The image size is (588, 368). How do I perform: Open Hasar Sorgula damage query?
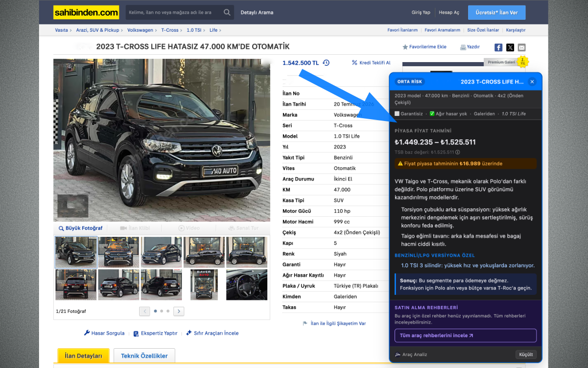(x=104, y=333)
